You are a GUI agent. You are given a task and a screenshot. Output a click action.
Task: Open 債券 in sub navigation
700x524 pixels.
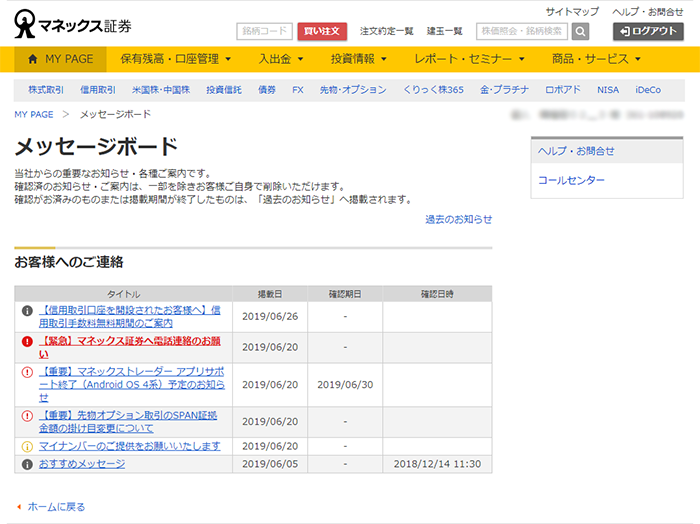pos(267,90)
